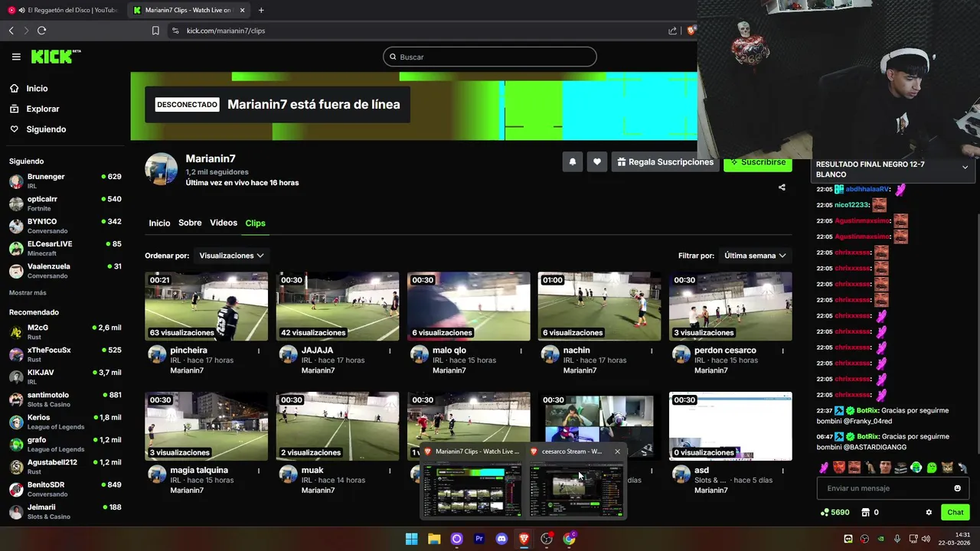The width and height of the screenshot is (980, 551).
Task: Open Agustabell212 recommended channel
Action: click(65, 467)
